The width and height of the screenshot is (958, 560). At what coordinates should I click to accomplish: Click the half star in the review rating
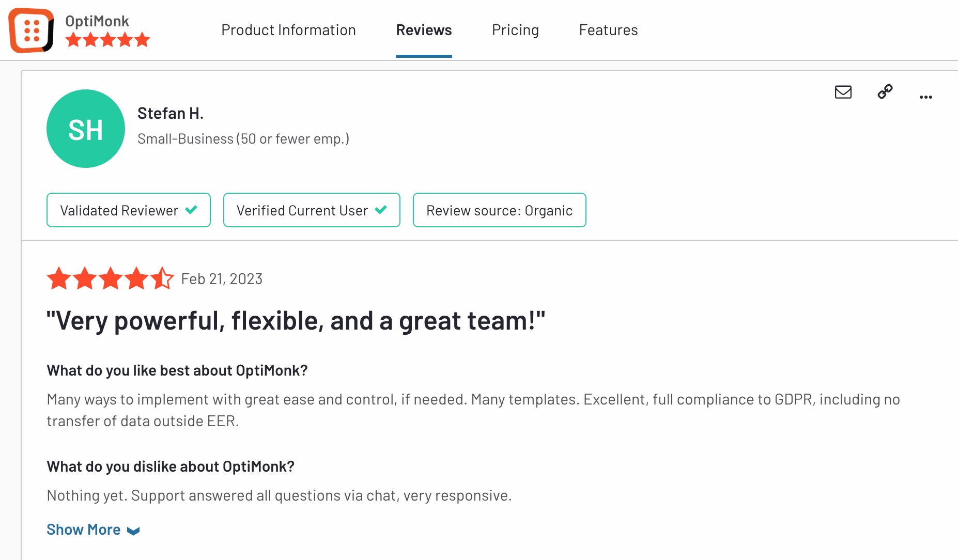tap(163, 278)
